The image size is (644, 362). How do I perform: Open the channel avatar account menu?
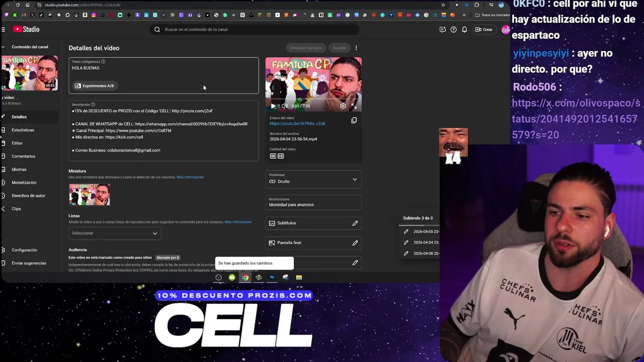click(x=505, y=30)
